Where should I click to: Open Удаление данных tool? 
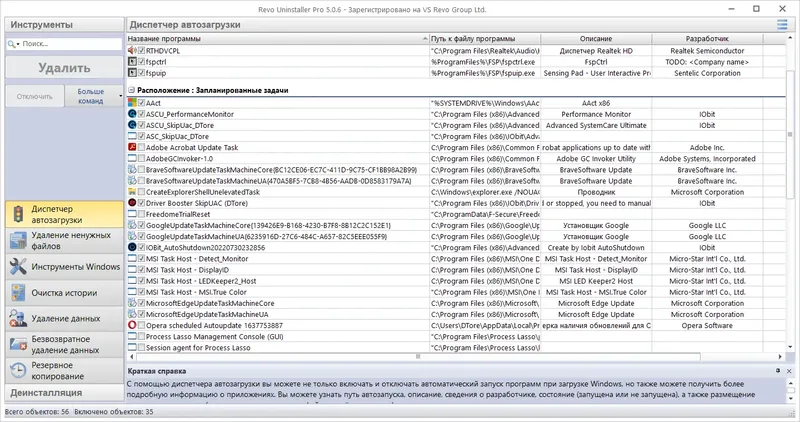pos(64,318)
